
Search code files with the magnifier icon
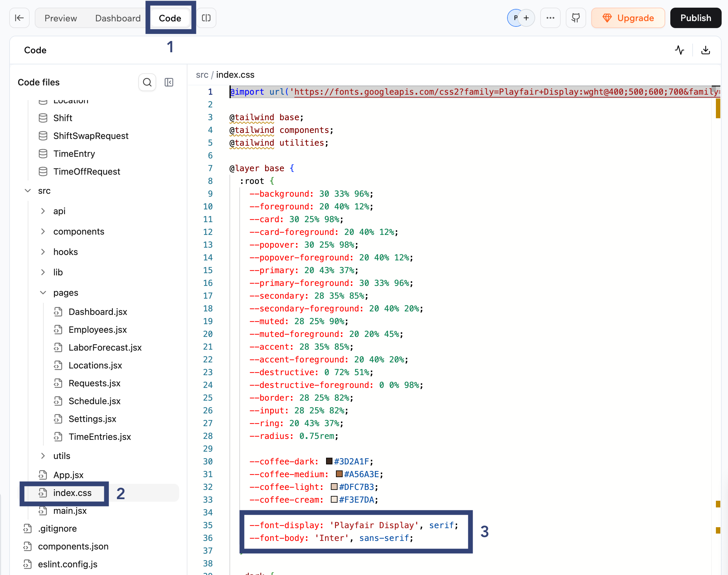[x=147, y=82]
